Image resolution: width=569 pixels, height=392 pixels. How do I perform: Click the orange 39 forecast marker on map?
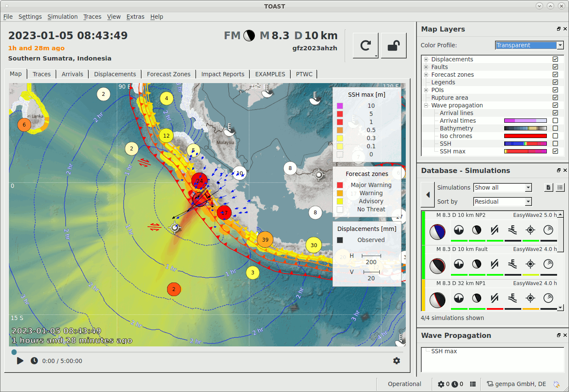(265, 239)
